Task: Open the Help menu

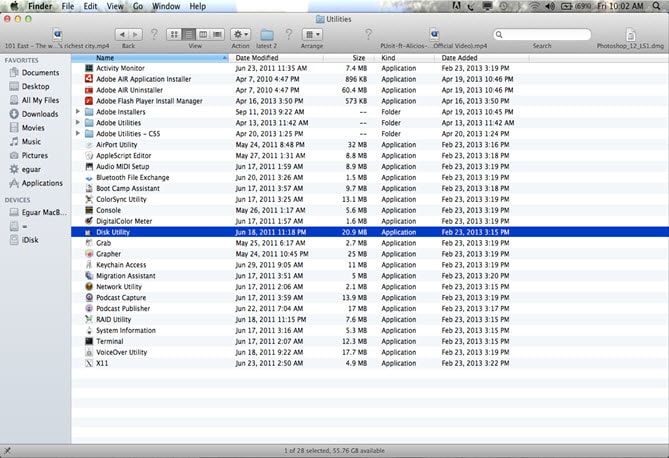Action: [198, 6]
